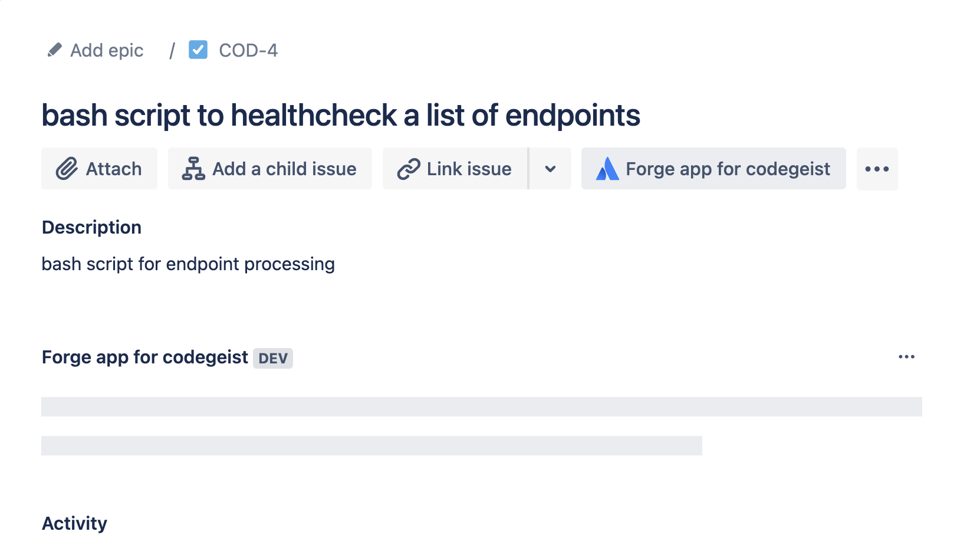
Task: Edit the issue title about healthcheck endpoints
Action: 341,115
